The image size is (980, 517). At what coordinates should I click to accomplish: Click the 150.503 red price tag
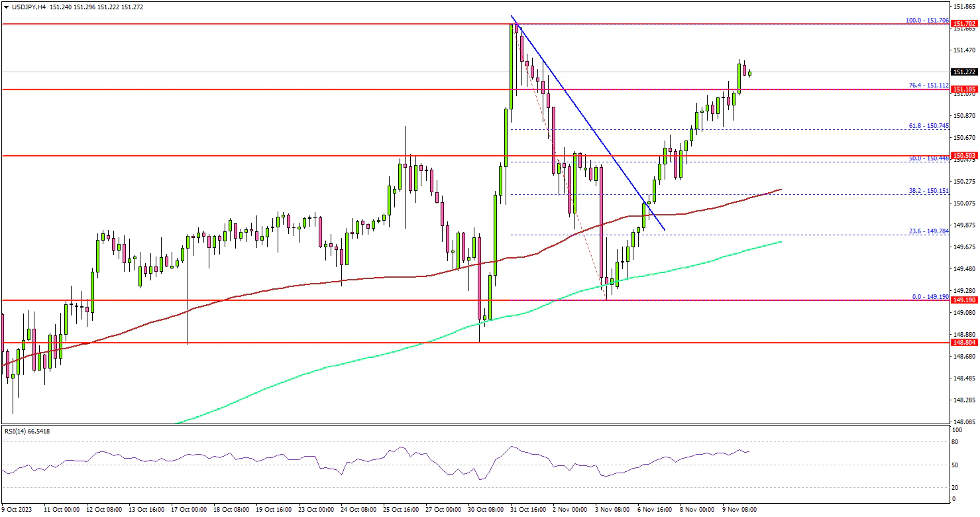click(965, 156)
